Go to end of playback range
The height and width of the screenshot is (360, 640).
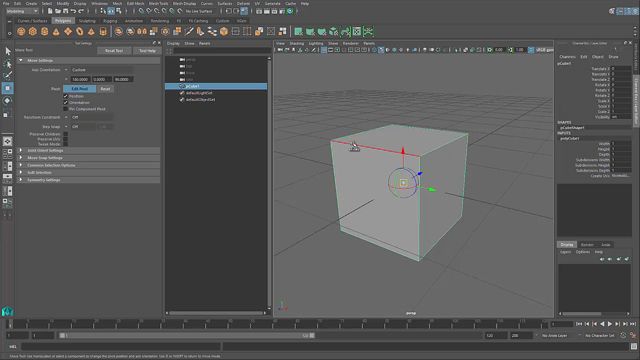633,324
